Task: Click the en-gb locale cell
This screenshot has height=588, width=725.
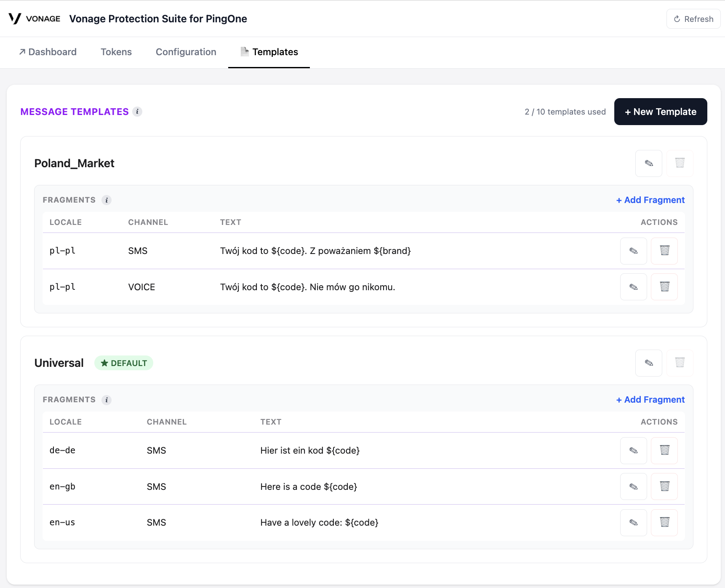Action: [x=62, y=486]
